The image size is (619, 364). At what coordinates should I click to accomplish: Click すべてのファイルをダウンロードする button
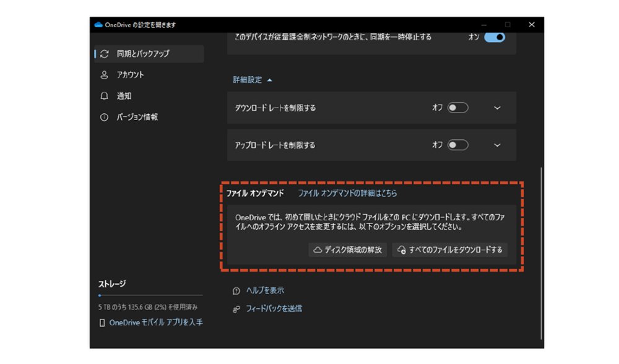[x=449, y=250]
